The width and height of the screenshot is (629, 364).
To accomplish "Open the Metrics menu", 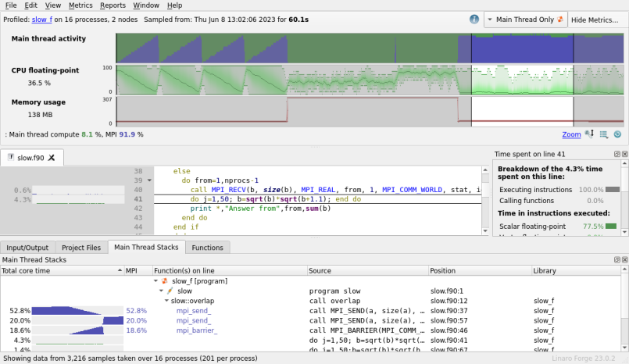I will point(80,5).
